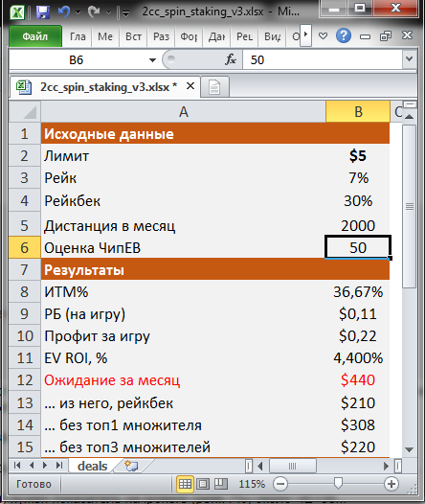Switch to the Гла (Home) ribbon tab

(x=78, y=36)
